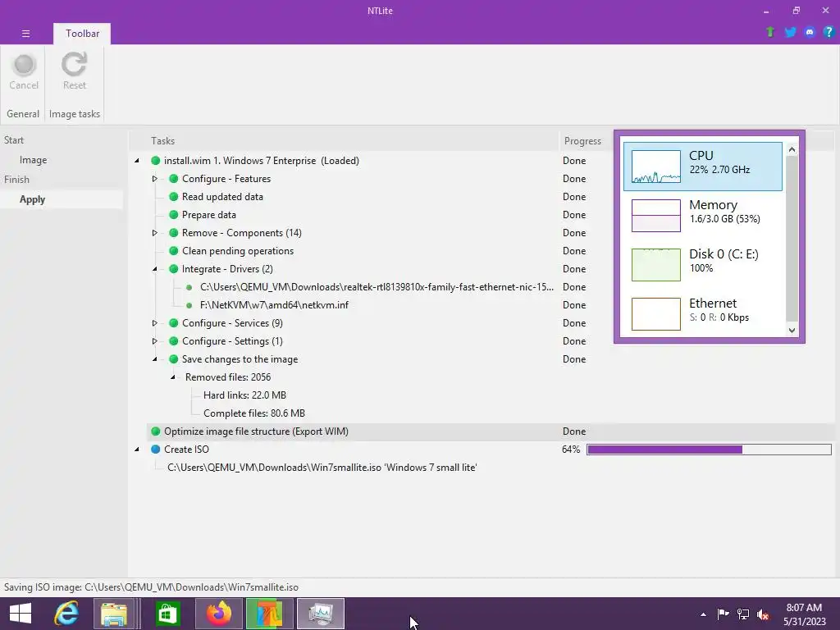Expand Configure - Settings (1) node
The height and width of the screenshot is (630, 840).
pos(154,341)
